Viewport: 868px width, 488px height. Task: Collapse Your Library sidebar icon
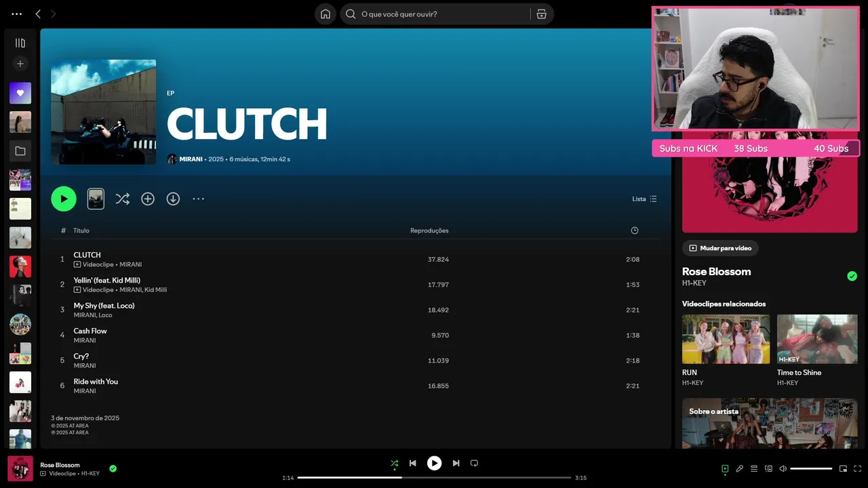pos(20,43)
